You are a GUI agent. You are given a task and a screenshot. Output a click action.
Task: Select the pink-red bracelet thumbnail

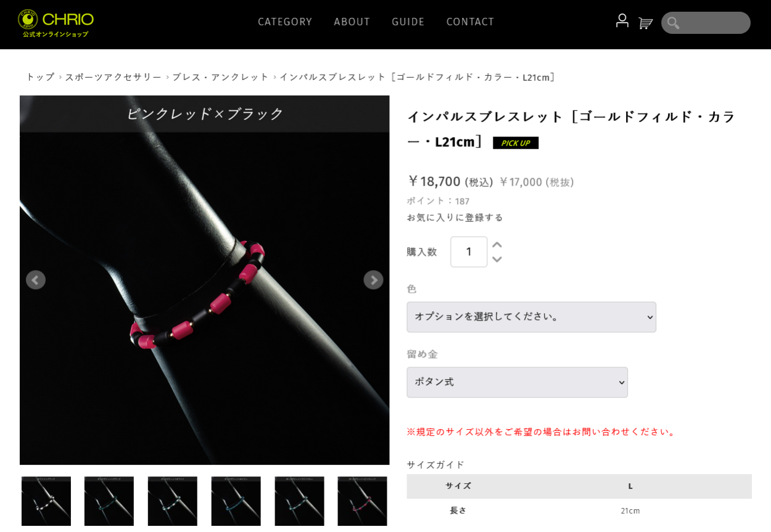362,501
